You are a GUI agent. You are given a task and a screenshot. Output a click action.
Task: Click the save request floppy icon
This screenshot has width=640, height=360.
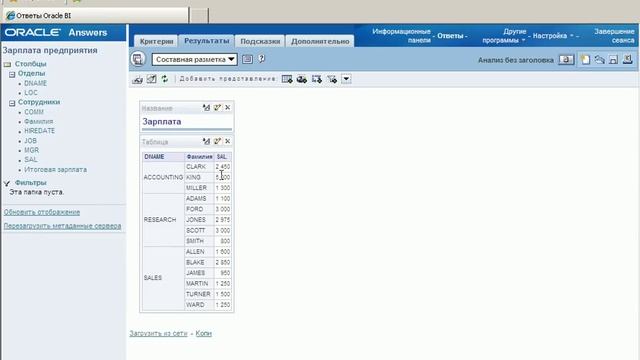click(x=613, y=60)
